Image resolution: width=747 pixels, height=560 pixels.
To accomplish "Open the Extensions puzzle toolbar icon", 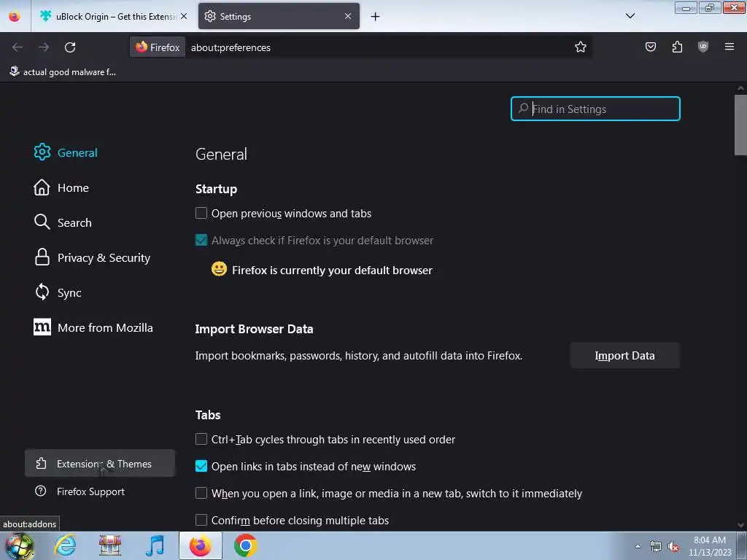I will click(x=677, y=47).
